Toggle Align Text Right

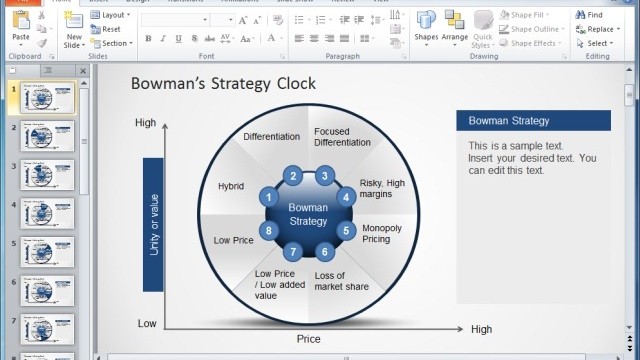point(329,39)
